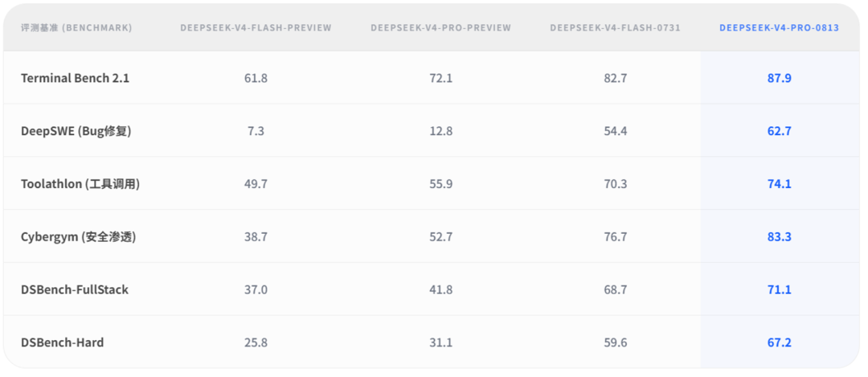
Task: Click the 59.6 DSBench-Hard score
Action: [615, 342]
